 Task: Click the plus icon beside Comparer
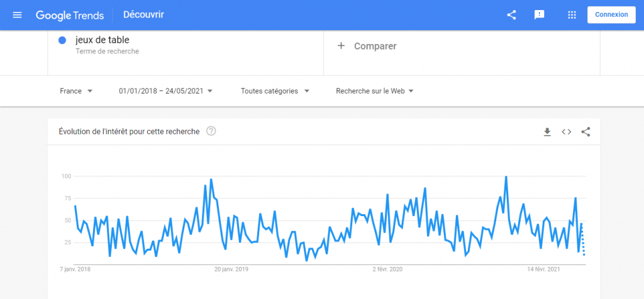[341, 46]
